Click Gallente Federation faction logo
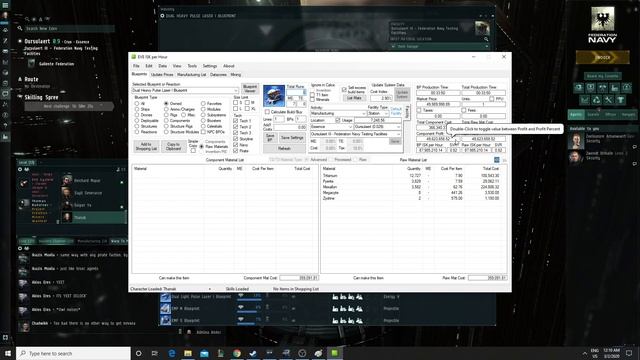This screenshot has width=640, height=360. [31, 64]
